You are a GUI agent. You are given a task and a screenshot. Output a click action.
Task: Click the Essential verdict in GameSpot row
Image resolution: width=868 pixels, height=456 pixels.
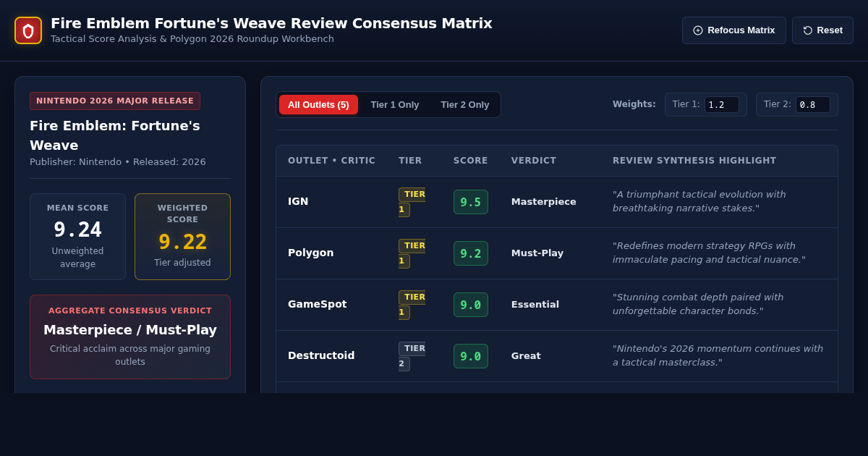click(x=535, y=305)
